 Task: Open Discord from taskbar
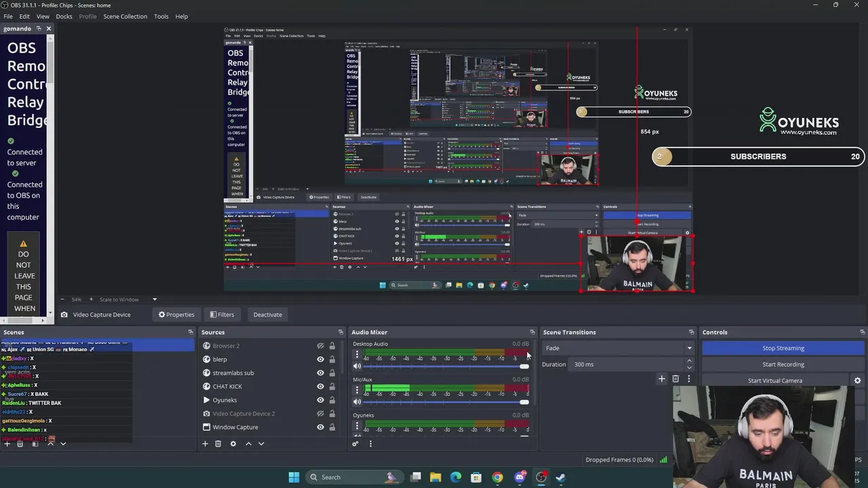click(519, 477)
